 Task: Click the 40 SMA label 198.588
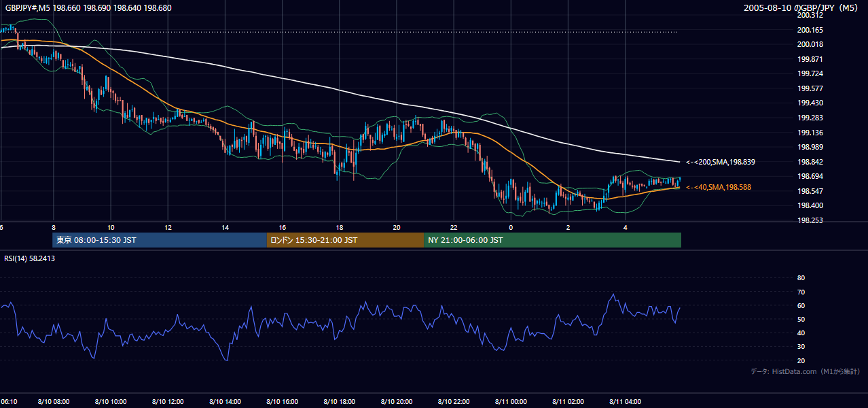pyautogui.click(x=719, y=187)
